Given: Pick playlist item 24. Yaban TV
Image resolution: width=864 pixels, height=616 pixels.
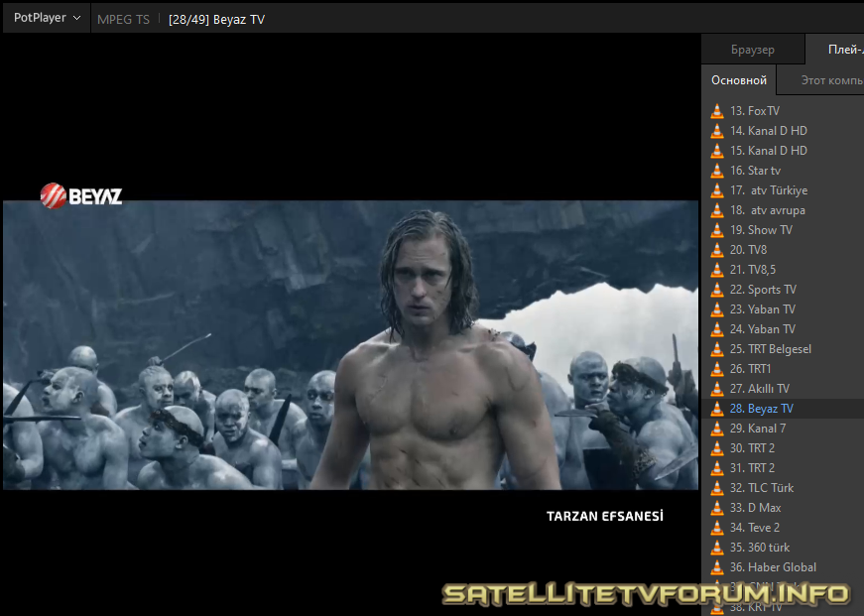Looking at the screenshot, I should click(x=783, y=329).
